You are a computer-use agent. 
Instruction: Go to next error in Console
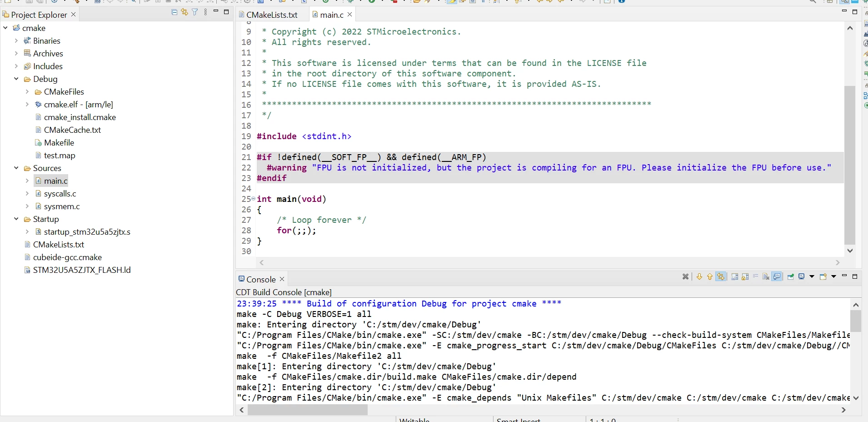(699, 276)
